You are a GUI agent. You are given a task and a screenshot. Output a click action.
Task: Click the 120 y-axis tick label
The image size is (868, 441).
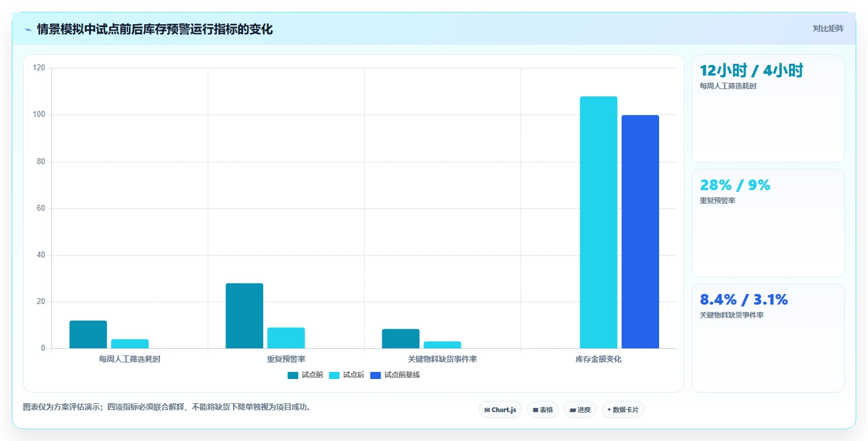point(39,68)
